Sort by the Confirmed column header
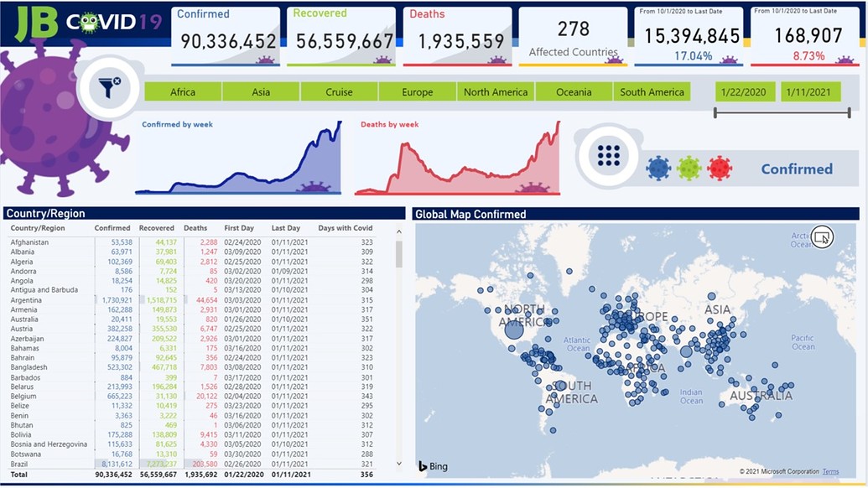Viewport: 868px width, 488px height. [x=112, y=227]
